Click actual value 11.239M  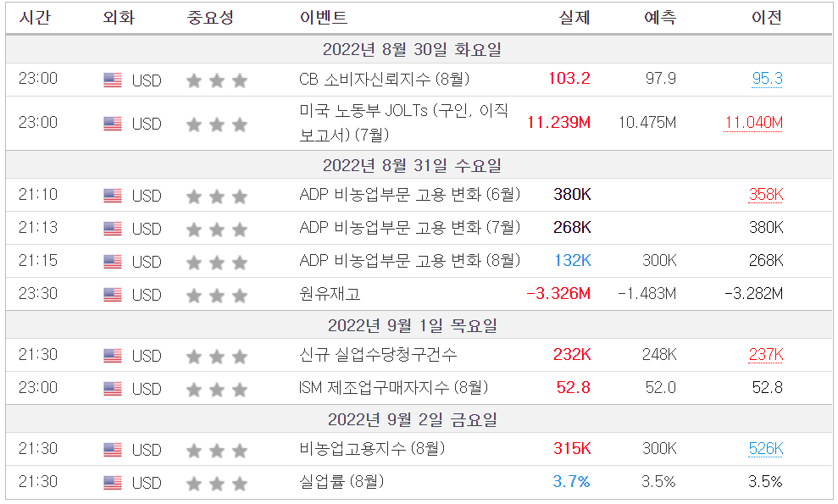click(x=559, y=122)
